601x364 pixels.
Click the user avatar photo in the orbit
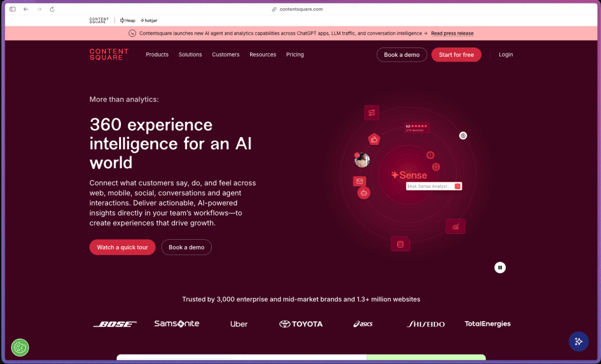click(x=362, y=159)
